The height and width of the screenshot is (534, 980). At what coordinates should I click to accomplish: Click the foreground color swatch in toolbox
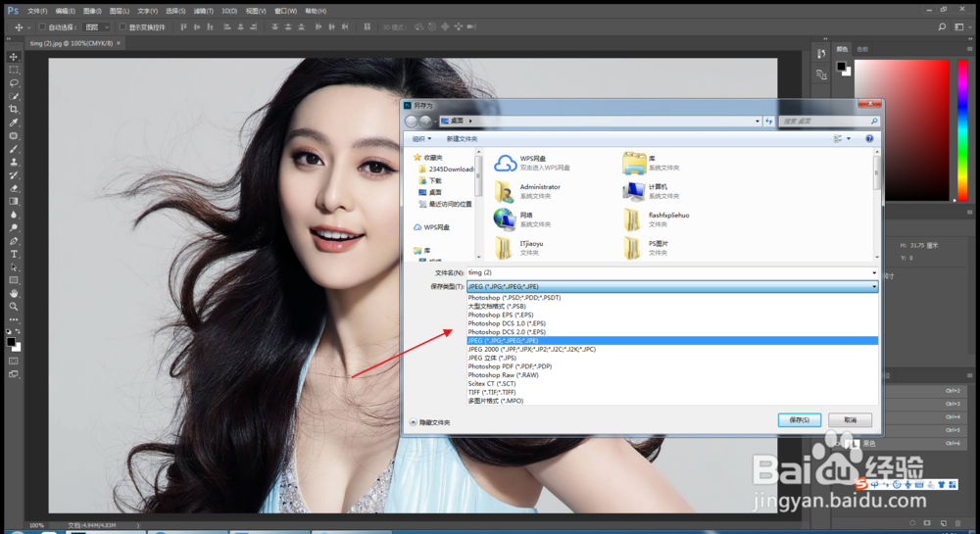tap(11, 342)
